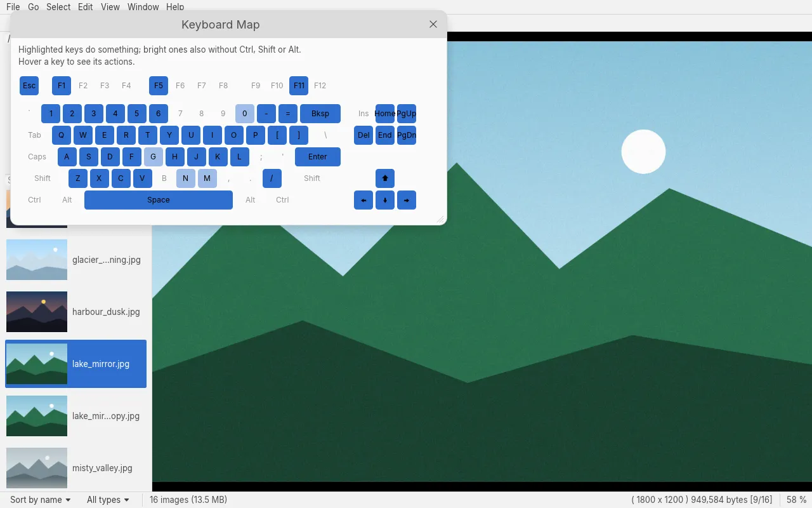Click the PgDn key in Keyboard Map
Viewport: 812px width, 508px height.
click(407, 135)
